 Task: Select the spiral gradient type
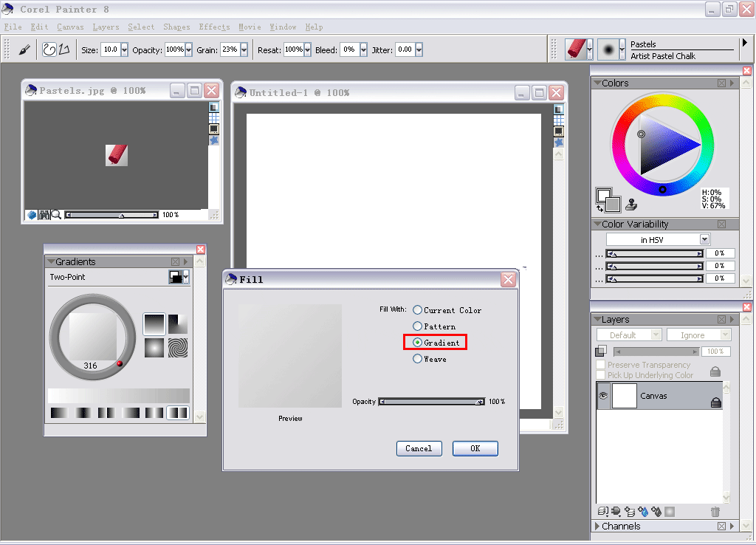click(x=177, y=348)
